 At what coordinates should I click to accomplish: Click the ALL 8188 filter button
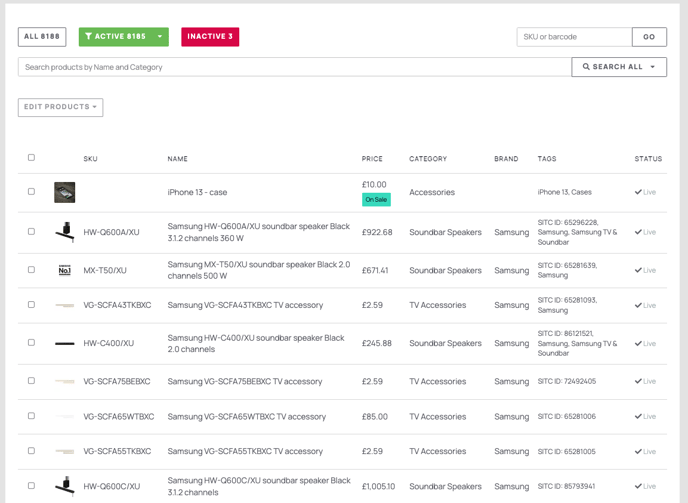pos(42,37)
